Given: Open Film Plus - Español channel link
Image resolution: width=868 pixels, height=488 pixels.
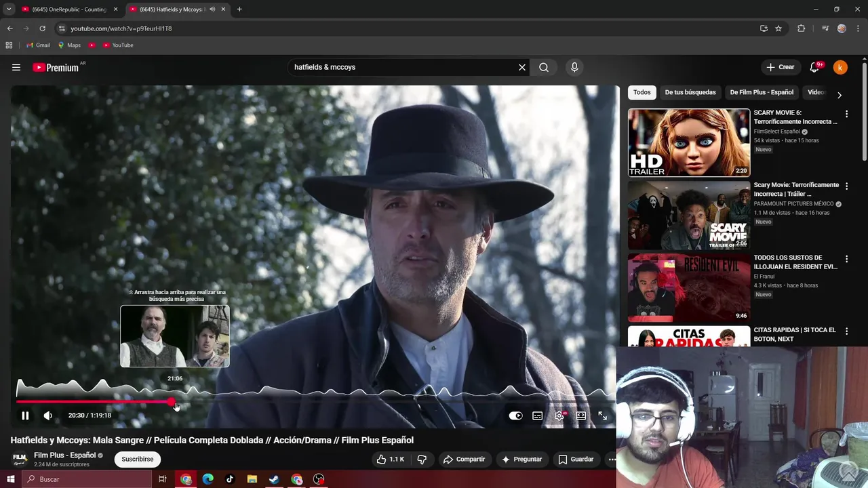Looking at the screenshot, I should point(65,455).
